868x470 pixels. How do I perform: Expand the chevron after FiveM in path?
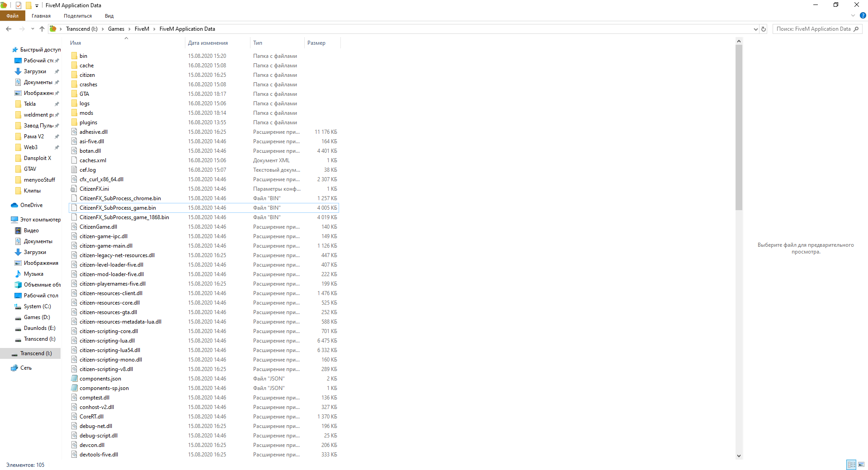point(154,29)
